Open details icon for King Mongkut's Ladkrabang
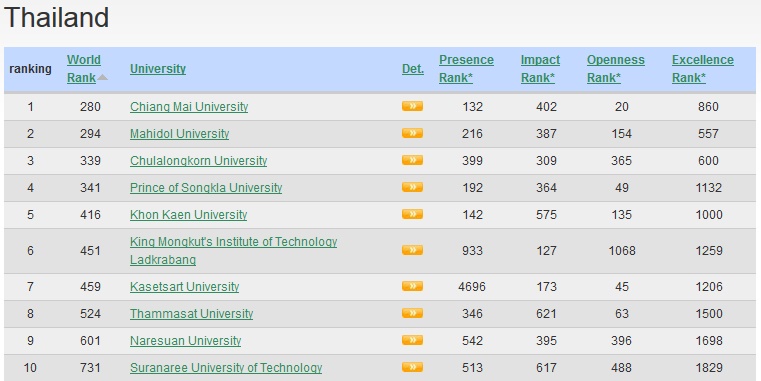 pyautogui.click(x=412, y=250)
